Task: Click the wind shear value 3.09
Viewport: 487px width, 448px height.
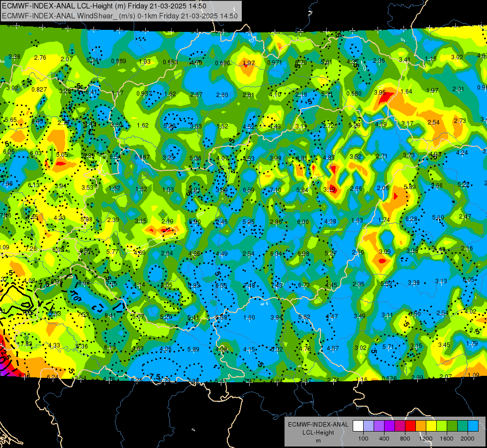Action: tap(385, 251)
